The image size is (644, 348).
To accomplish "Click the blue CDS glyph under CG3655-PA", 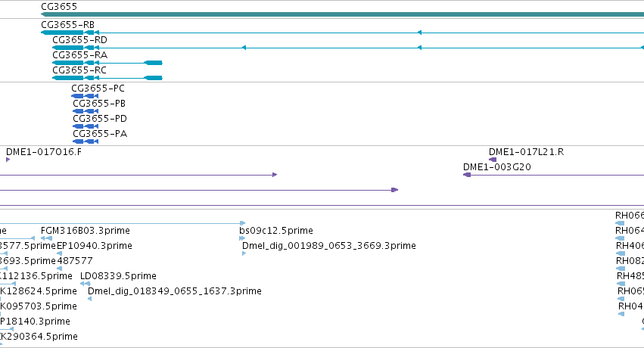I will (86, 141).
